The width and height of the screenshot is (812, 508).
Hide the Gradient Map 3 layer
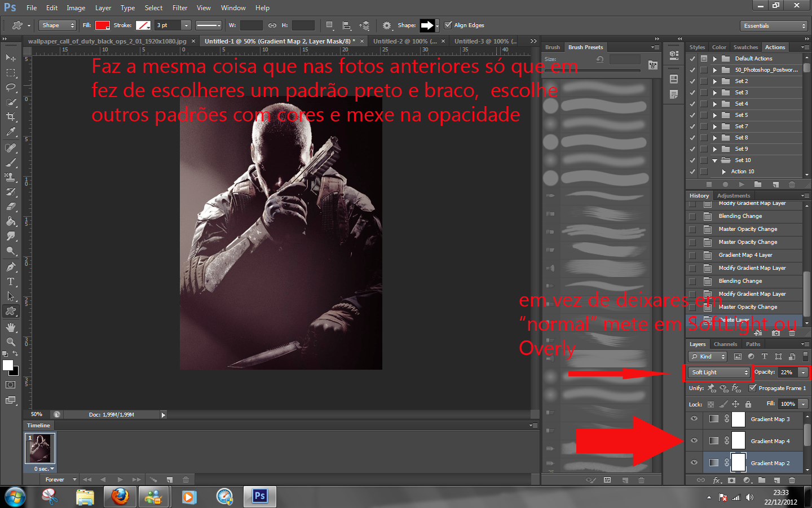(x=694, y=419)
